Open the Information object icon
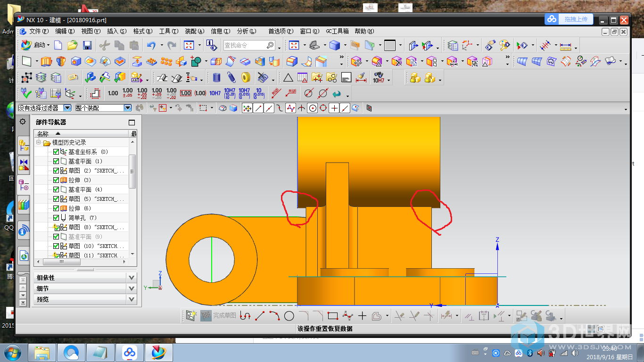 (211, 45)
